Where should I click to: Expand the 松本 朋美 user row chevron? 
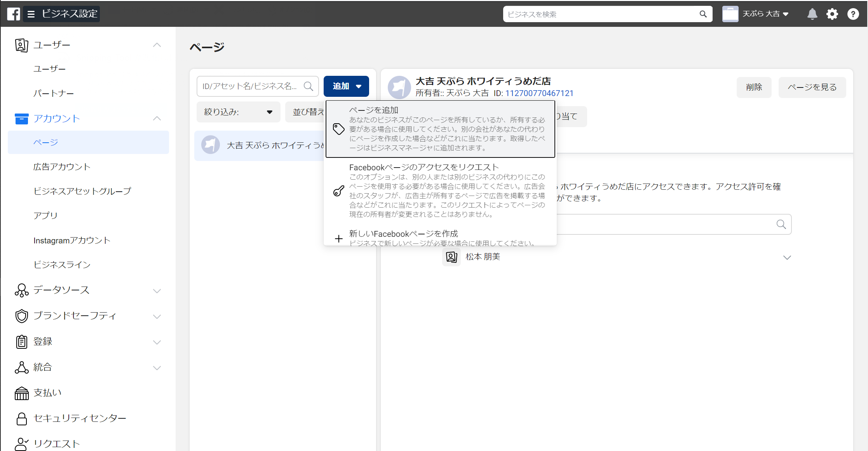pyautogui.click(x=787, y=257)
